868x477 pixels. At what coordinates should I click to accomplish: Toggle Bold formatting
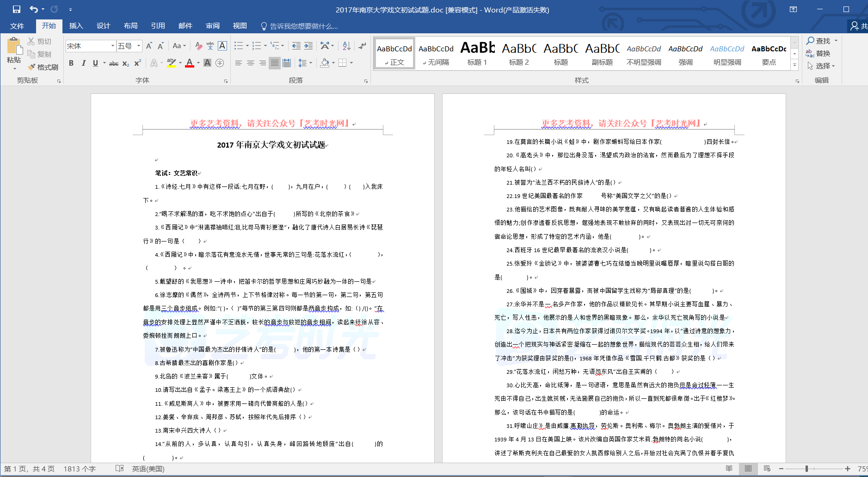71,63
